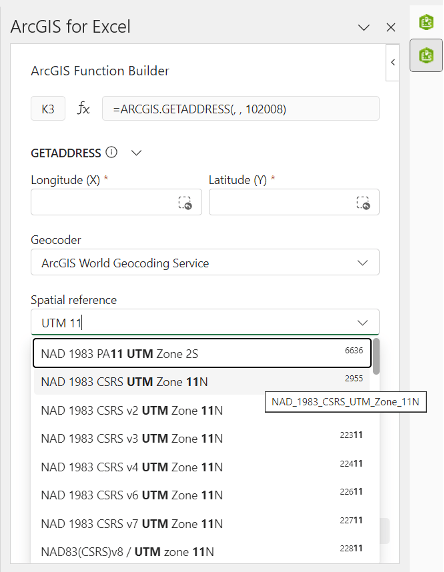This screenshot has height=572, width=444.
Task: Open the ArcGIS for Excel pane options chevron
Action: click(364, 27)
